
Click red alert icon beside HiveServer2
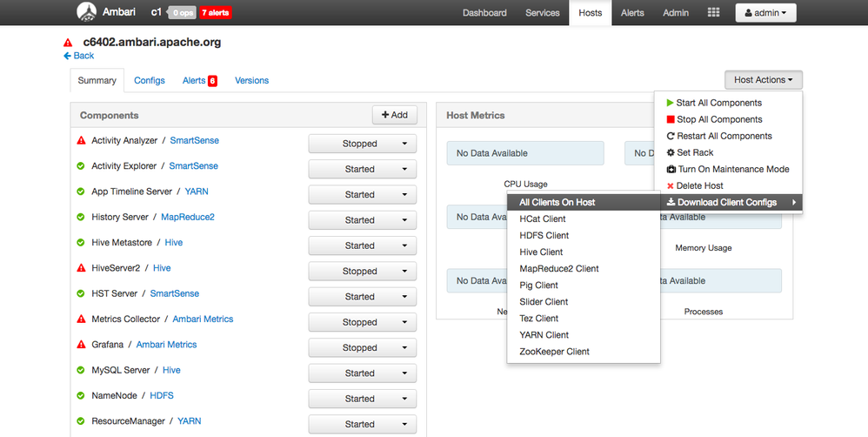81,268
